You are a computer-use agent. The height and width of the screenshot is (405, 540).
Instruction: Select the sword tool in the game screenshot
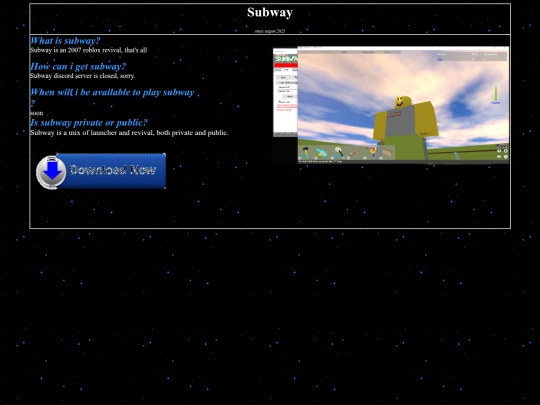[354, 152]
